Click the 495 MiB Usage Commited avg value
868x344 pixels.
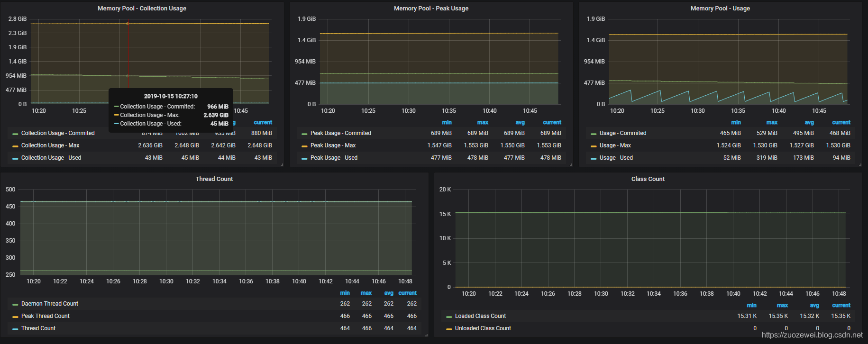804,133
